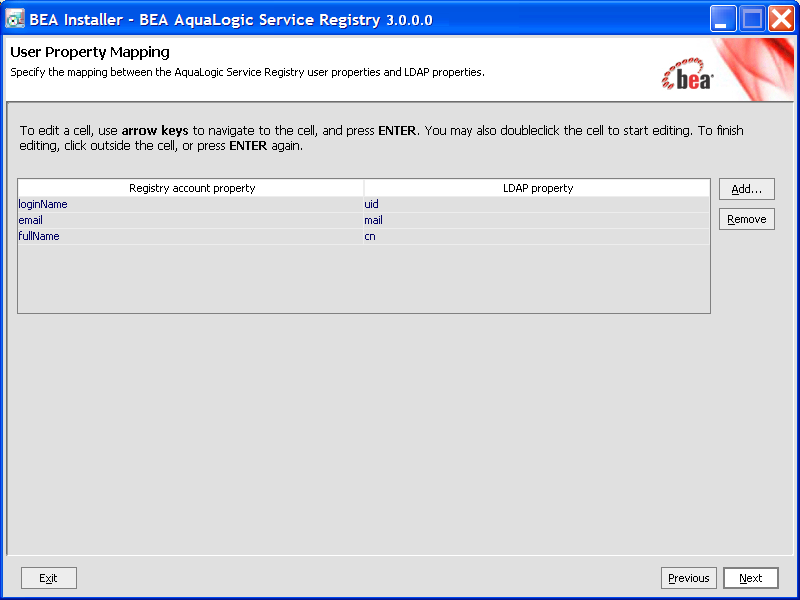Viewport: 800px width, 600px height.
Task: Click the bea logo in the header
Action: pyautogui.click(x=687, y=74)
